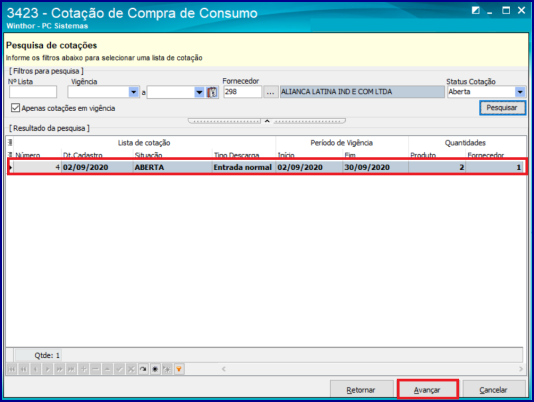534x402 pixels.
Task: Click the Produto column header
Action: (x=437, y=155)
